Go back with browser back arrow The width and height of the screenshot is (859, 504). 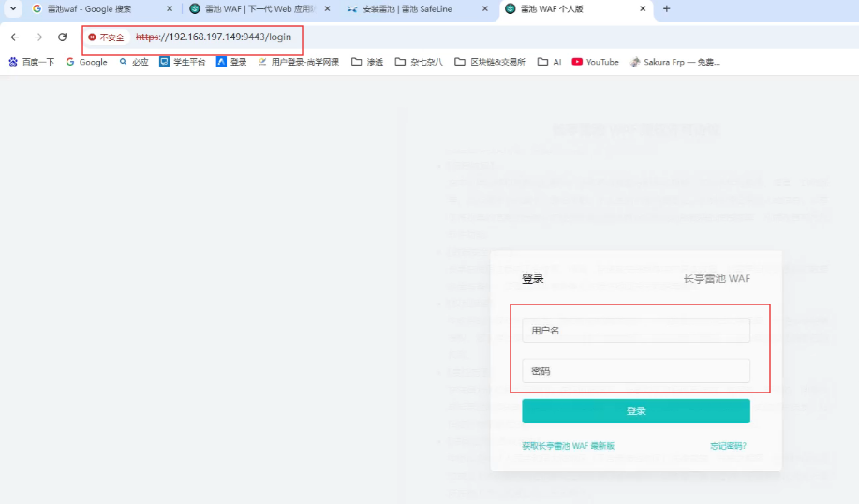pos(15,37)
